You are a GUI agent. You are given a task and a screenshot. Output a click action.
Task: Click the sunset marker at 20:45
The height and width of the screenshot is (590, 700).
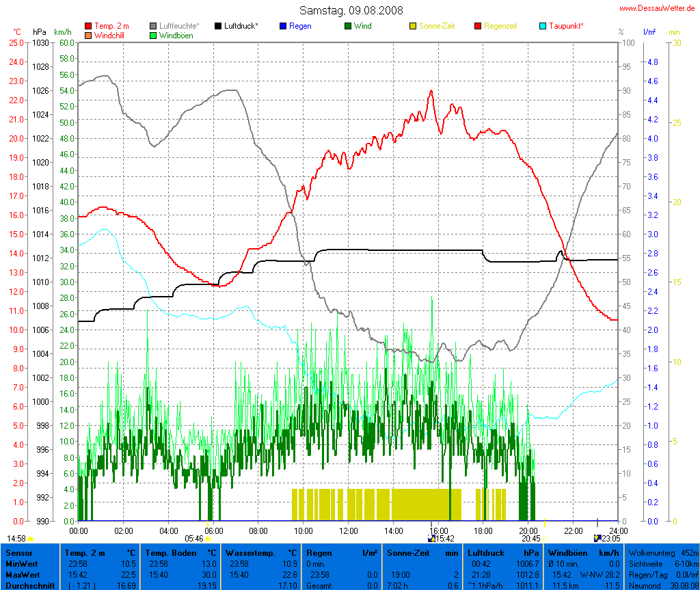pyautogui.click(x=544, y=539)
